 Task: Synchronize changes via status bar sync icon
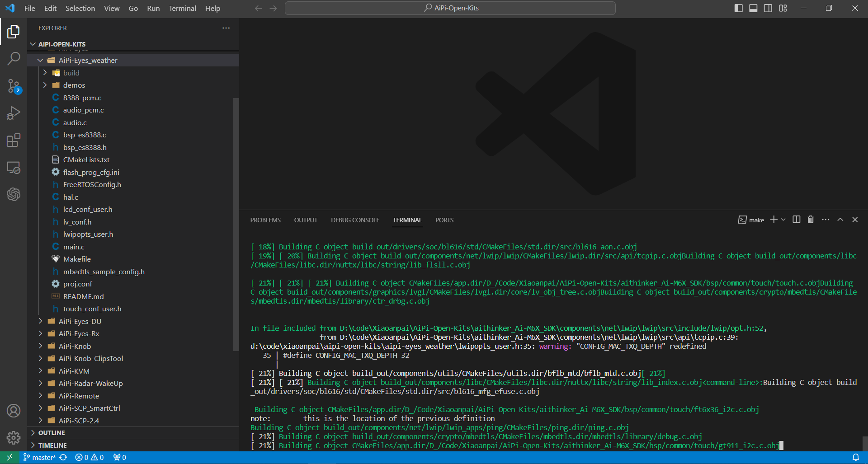click(x=64, y=457)
